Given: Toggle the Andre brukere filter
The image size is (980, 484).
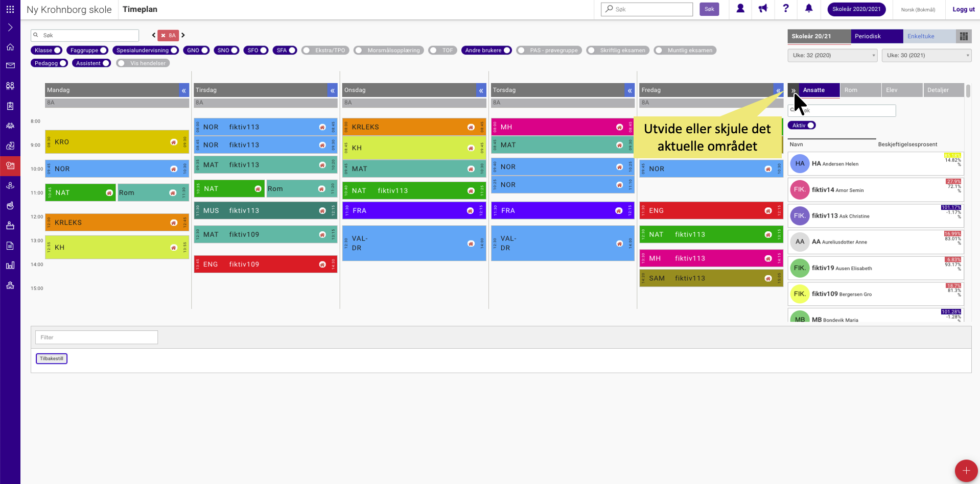Looking at the screenshot, I should pos(486,50).
